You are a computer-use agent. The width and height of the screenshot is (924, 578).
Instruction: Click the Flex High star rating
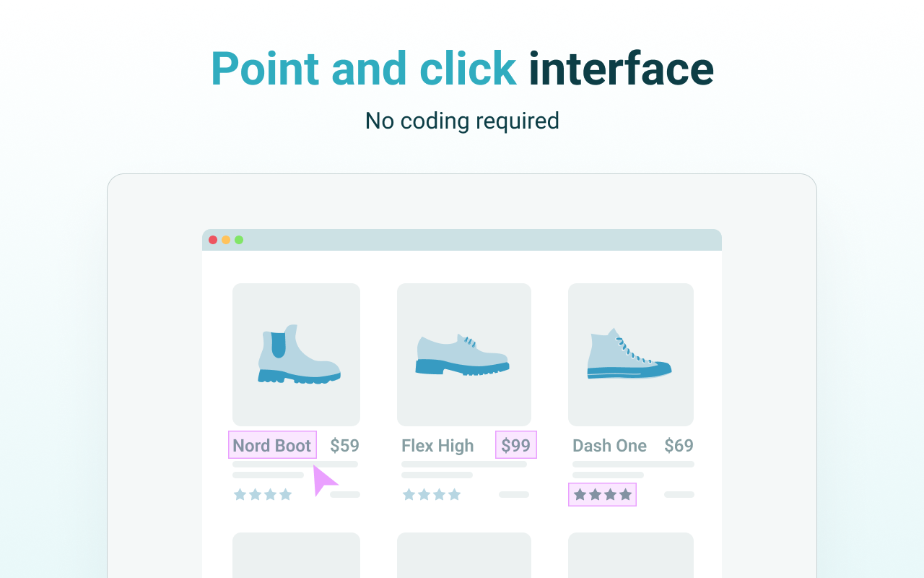coord(432,495)
